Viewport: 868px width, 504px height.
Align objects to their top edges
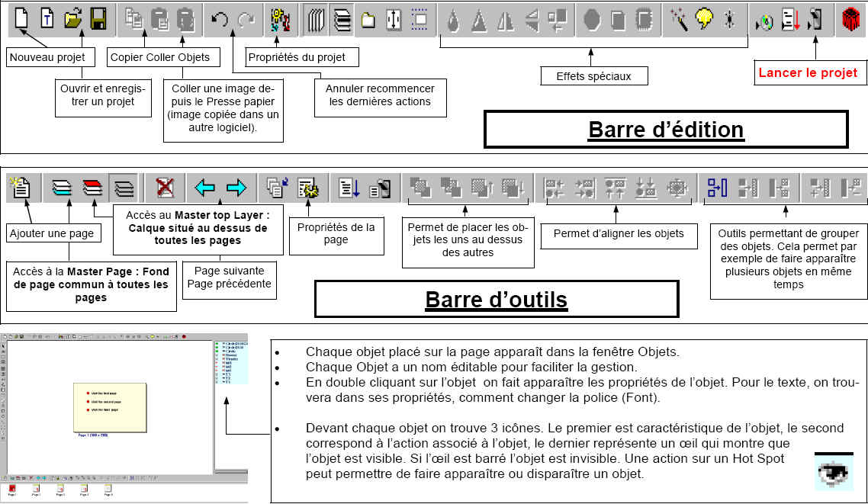615,188
